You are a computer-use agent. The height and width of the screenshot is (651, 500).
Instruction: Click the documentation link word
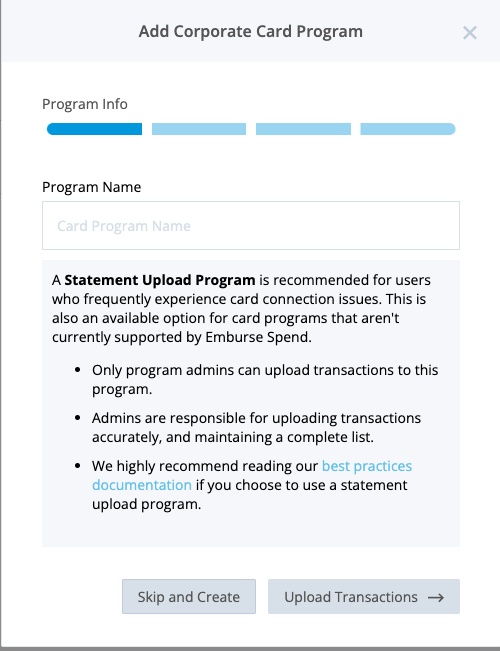click(142, 485)
